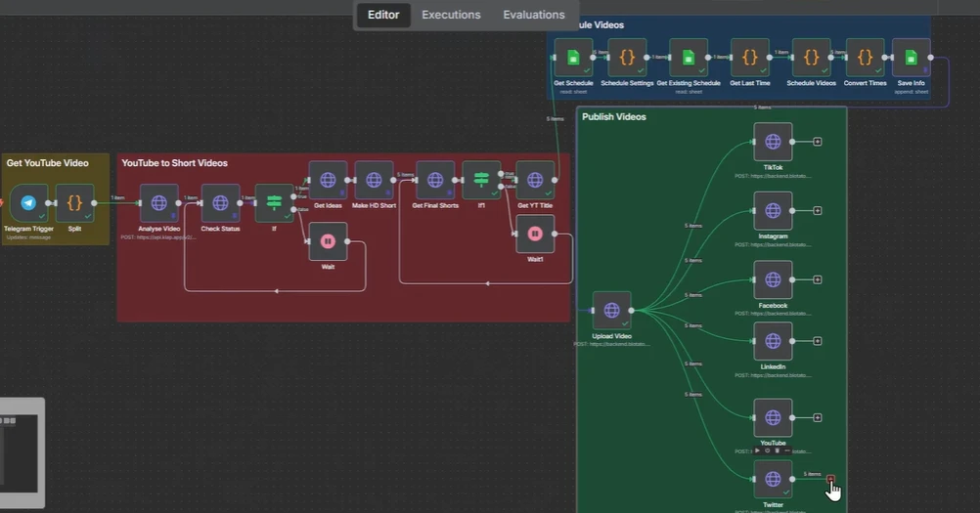Click the Get Last Time label text
Image resolution: width=980 pixels, height=513 pixels.
point(750,83)
